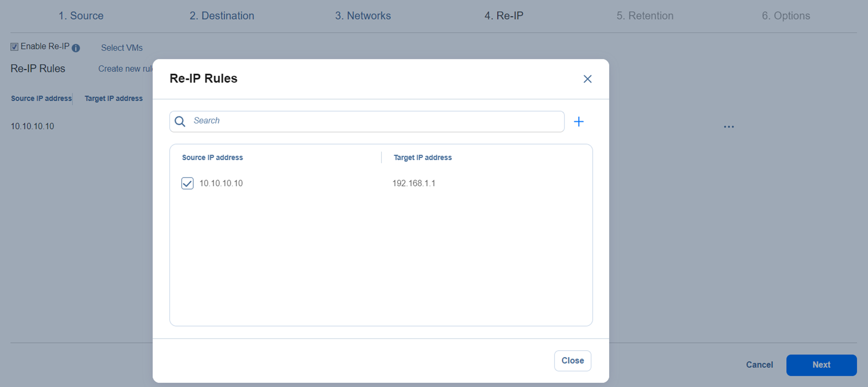Viewport: 868px width, 387px height.
Task: Jump to the 6. Options step
Action: 786,16
